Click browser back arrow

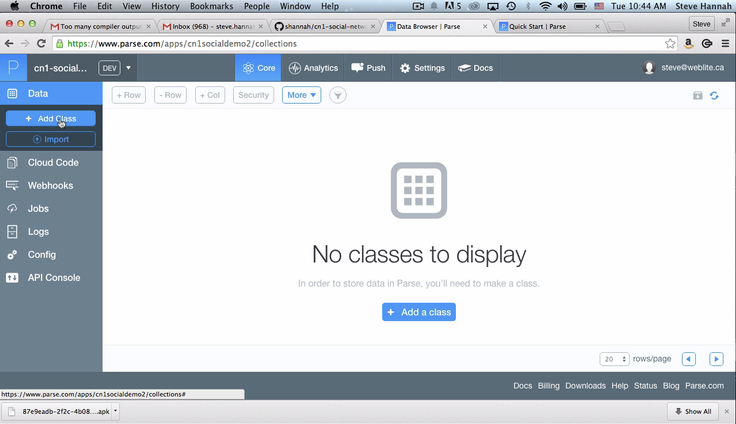click(9, 44)
